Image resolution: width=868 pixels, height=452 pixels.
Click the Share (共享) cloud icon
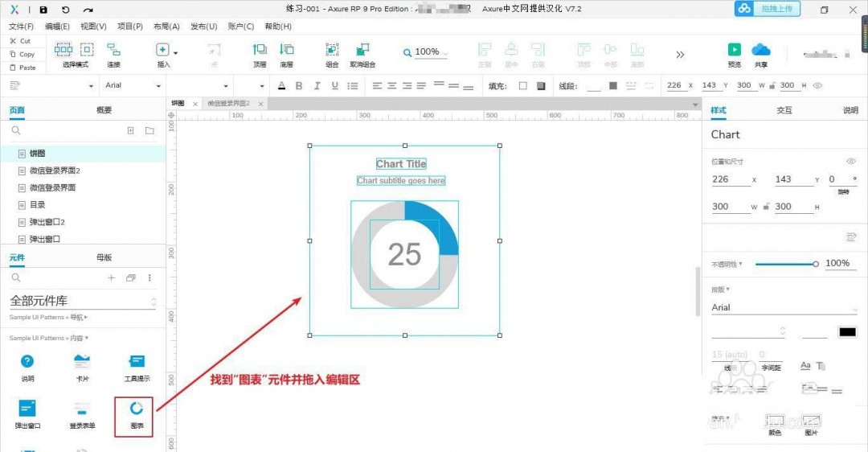click(x=760, y=50)
